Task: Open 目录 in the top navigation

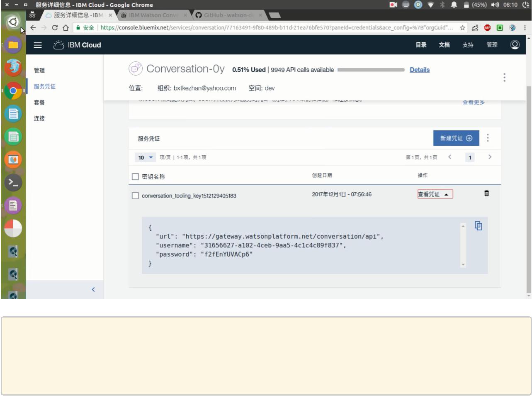Action: (x=421, y=45)
